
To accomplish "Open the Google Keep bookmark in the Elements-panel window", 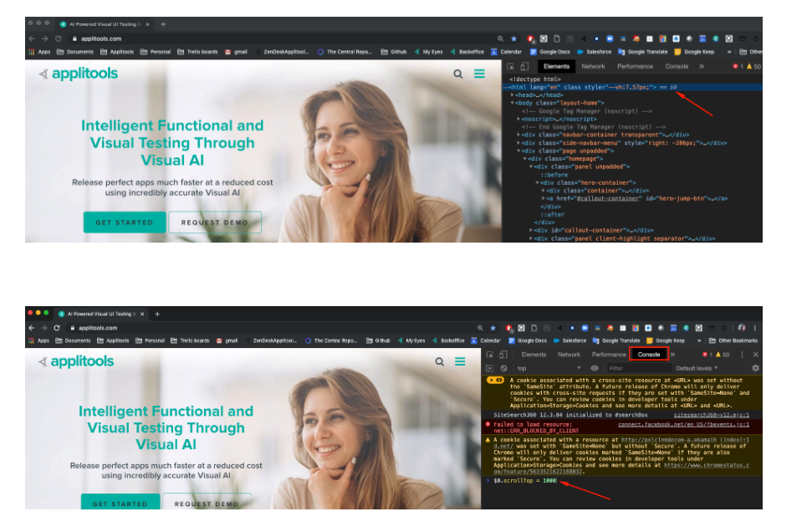I will 694,52.
